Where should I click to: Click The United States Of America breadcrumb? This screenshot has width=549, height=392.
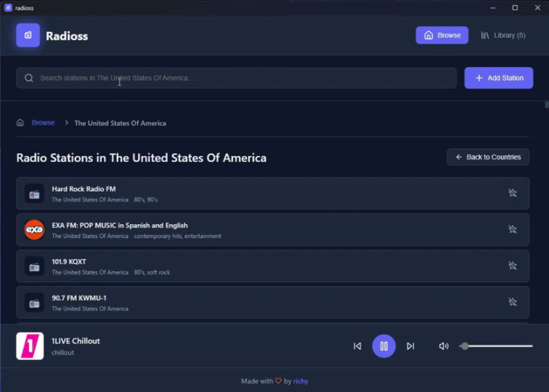[120, 123]
